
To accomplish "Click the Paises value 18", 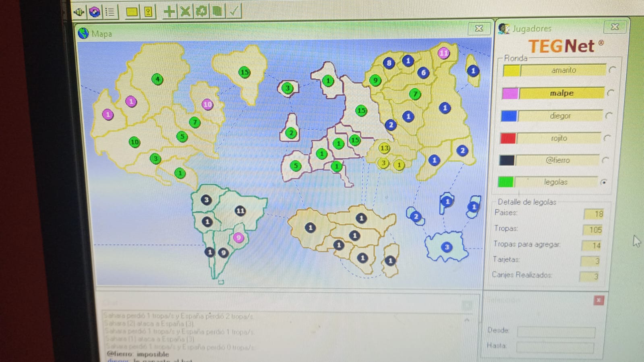I will pos(594,214).
